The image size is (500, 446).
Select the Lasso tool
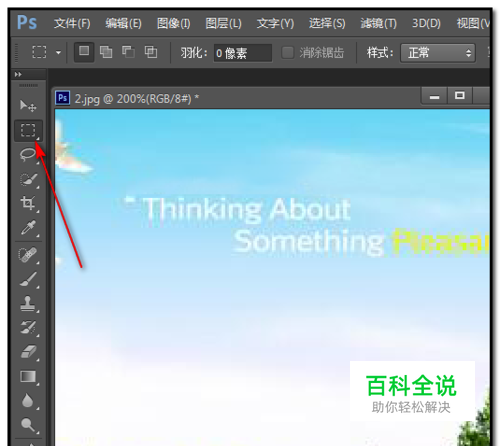coord(28,155)
